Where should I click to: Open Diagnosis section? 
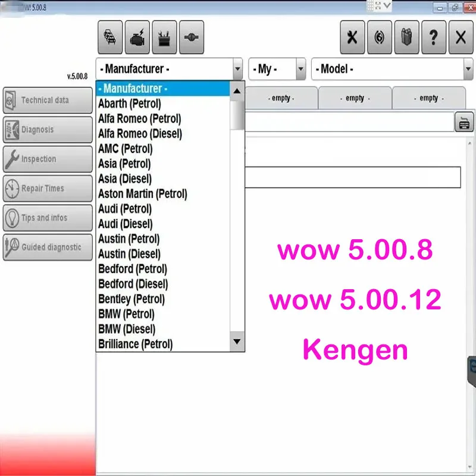pos(48,130)
